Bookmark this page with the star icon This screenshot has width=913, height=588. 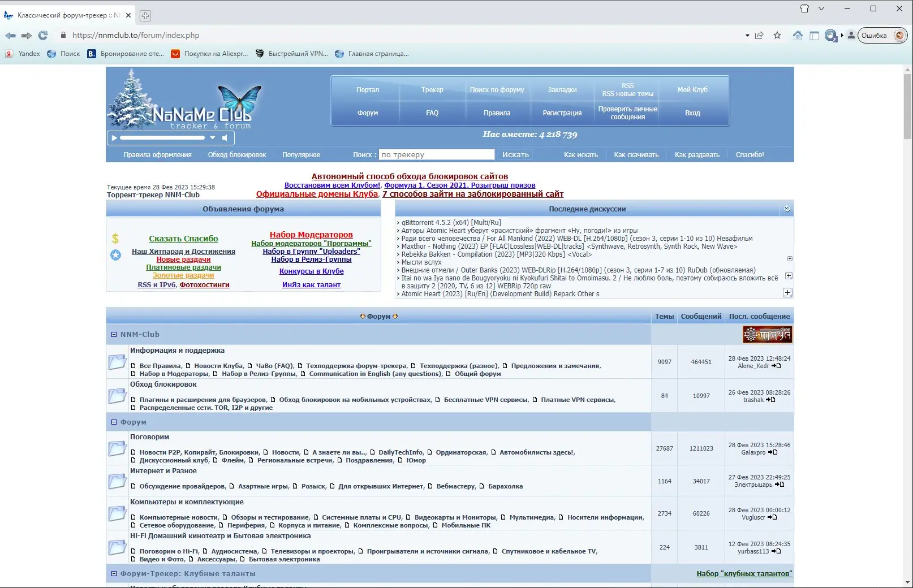click(x=777, y=36)
